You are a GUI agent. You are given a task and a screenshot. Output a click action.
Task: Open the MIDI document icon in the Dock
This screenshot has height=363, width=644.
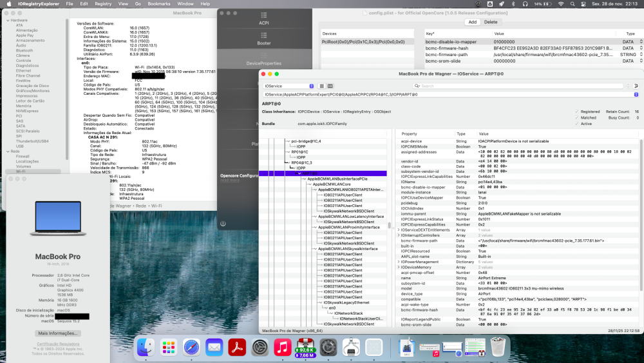(x=406, y=348)
